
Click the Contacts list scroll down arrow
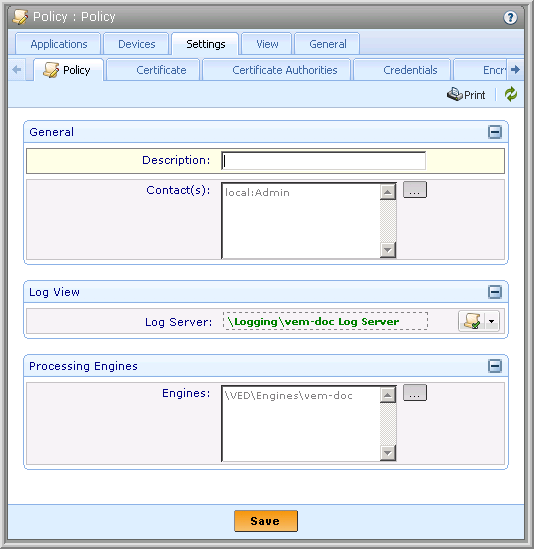pos(388,250)
